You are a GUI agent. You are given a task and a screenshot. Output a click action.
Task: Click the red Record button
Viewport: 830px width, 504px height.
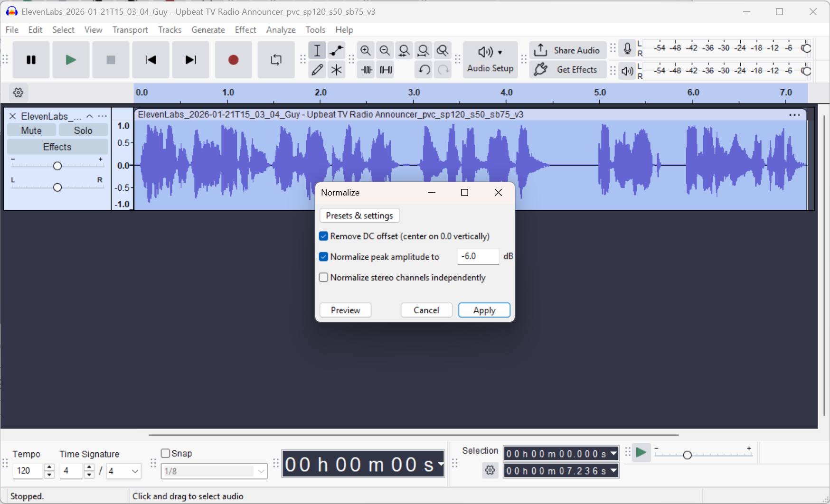click(233, 60)
